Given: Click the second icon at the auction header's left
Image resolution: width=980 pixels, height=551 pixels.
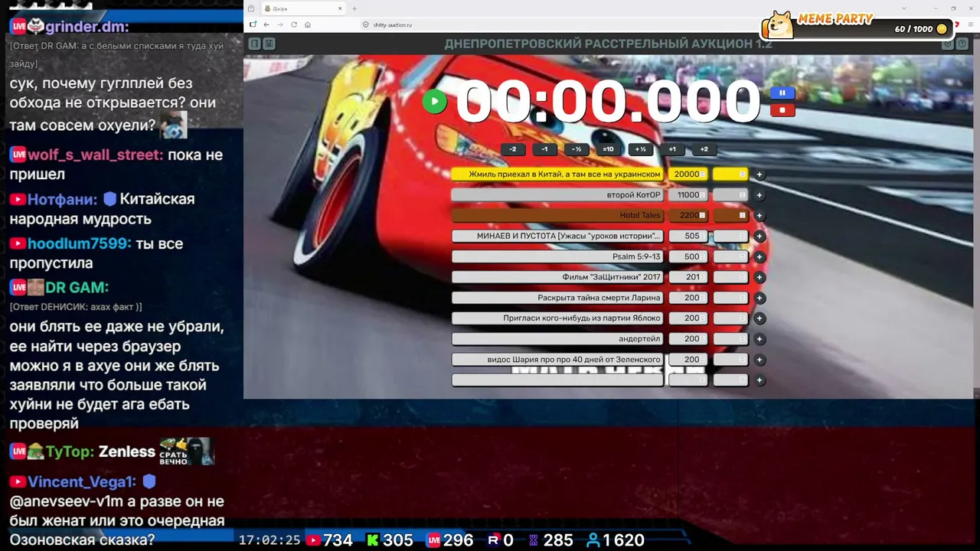Looking at the screenshot, I should (x=269, y=44).
